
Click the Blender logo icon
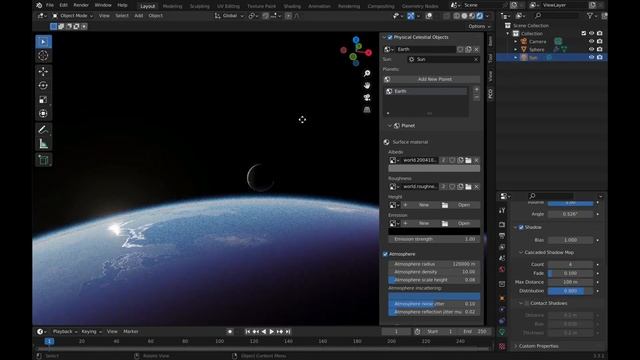pyautogui.click(x=39, y=5)
